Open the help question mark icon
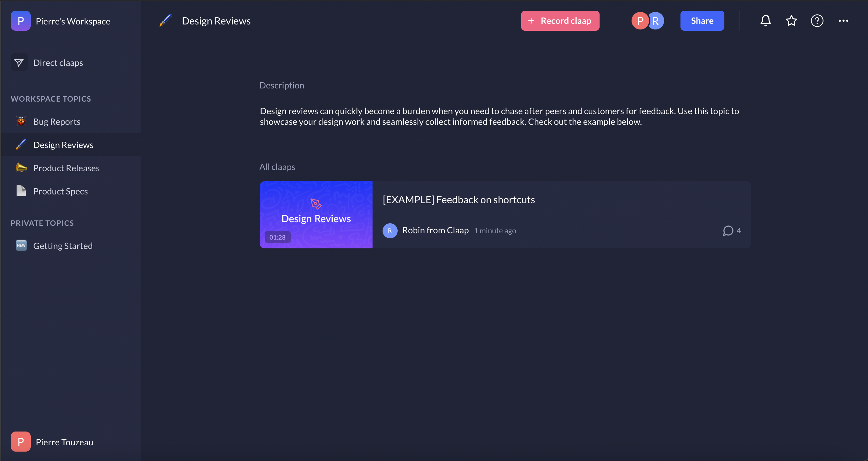 pos(817,21)
